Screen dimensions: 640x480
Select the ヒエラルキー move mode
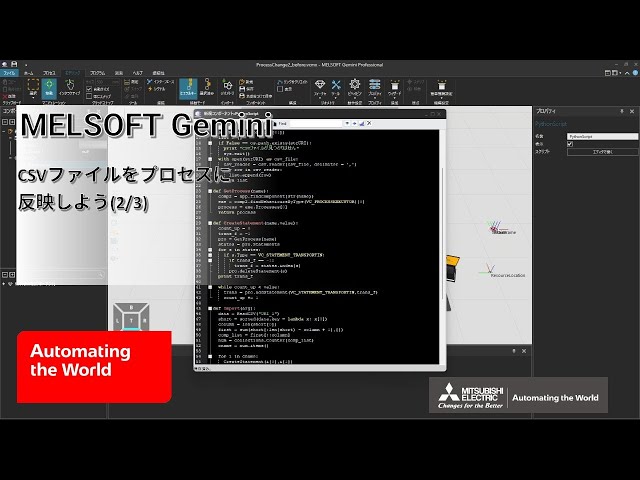click(x=188, y=88)
